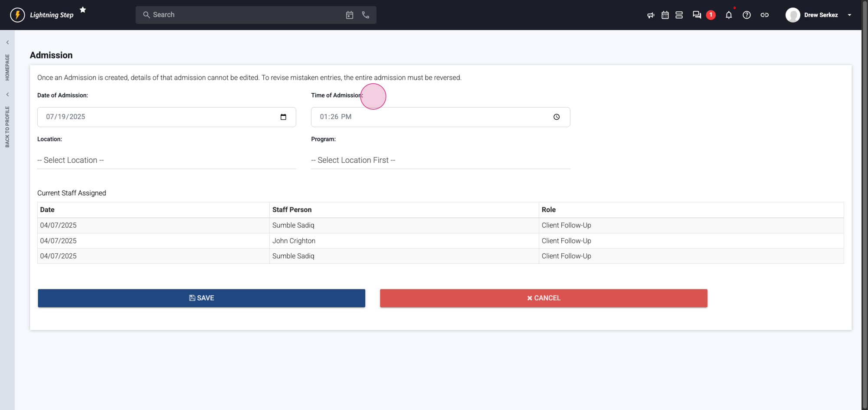Click the phone icon in search bar

tap(366, 15)
